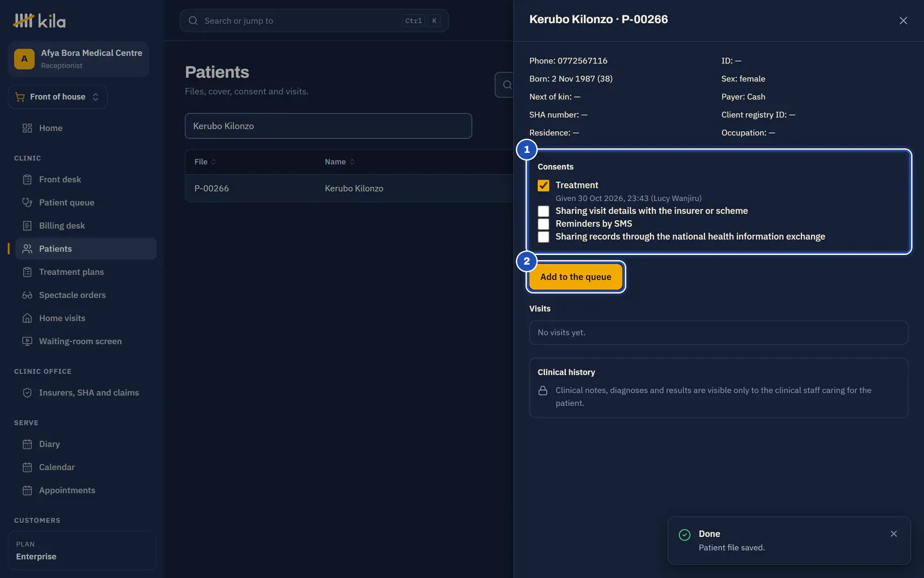
Task: Sort the table by File column
Action: point(205,162)
